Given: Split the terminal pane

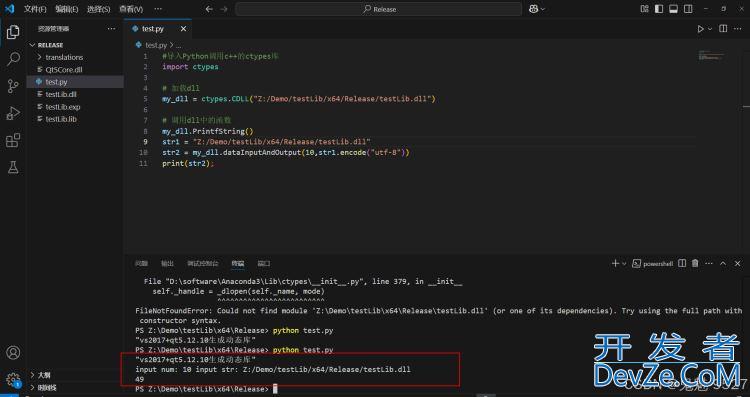Looking at the screenshot, I should [682, 264].
